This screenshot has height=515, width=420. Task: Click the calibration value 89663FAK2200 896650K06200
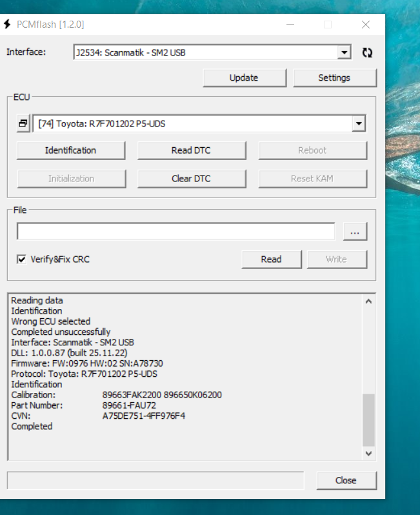[x=162, y=395]
